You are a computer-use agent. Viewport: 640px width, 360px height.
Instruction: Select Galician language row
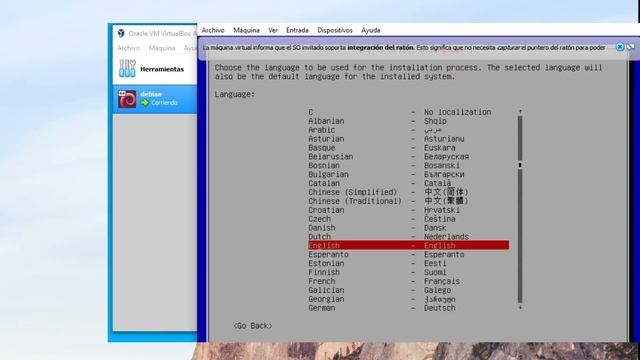click(409, 290)
